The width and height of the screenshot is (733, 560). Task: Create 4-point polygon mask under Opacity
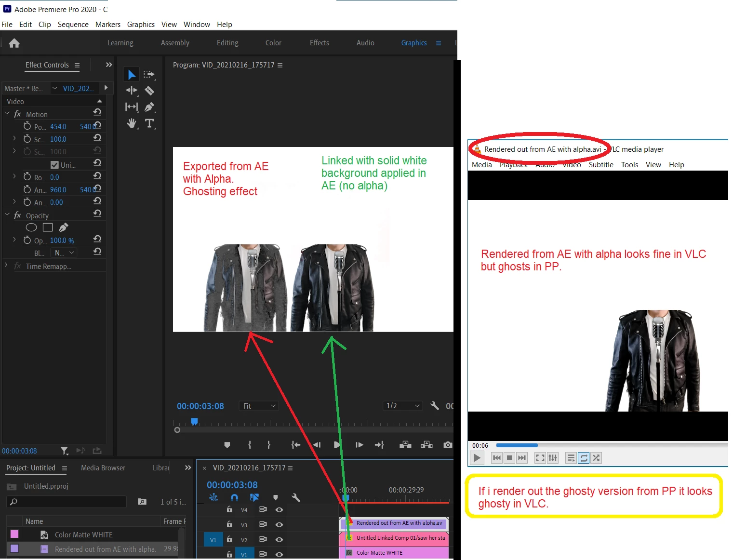click(x=48, y=227)
